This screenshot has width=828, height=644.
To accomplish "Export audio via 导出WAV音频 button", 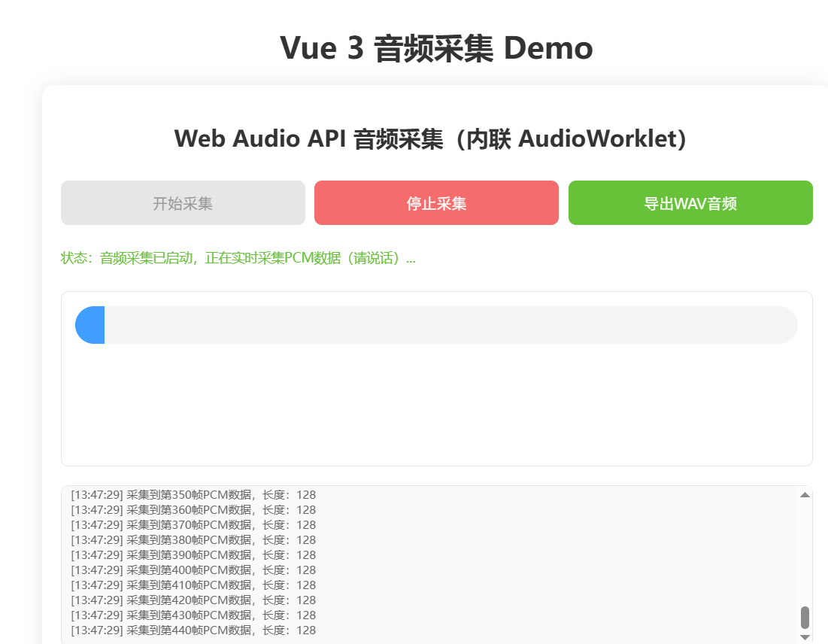I will tap(690, 203).
